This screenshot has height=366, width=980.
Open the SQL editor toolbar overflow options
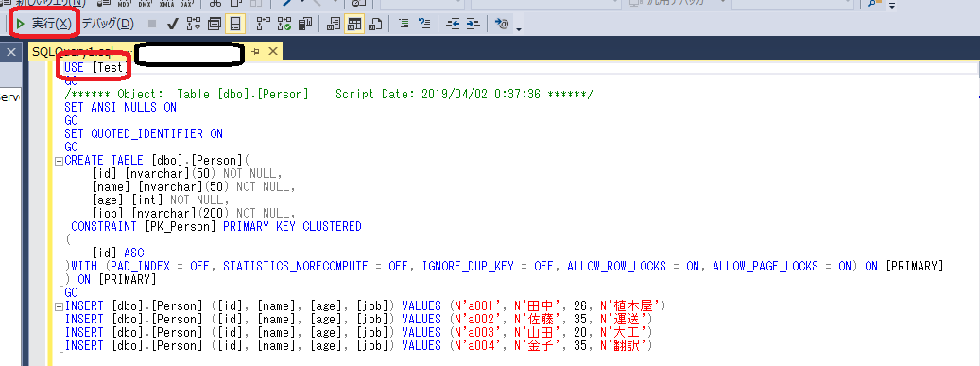click(519, 27)
